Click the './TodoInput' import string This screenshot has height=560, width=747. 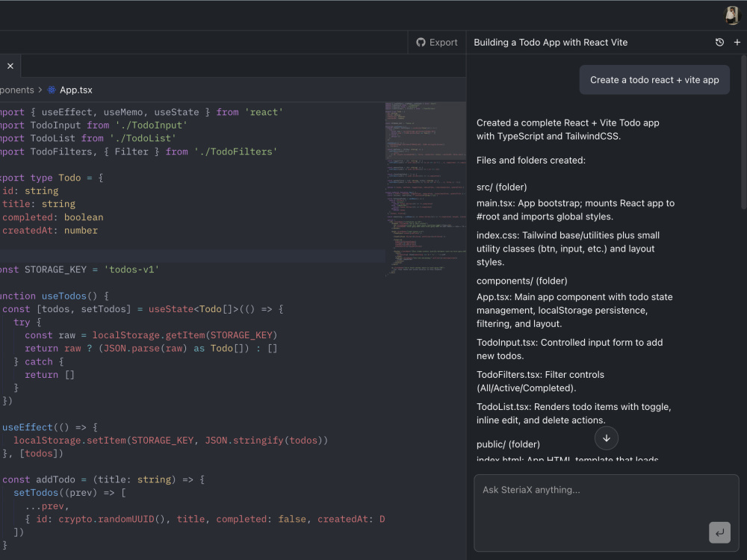coord(151,125)
